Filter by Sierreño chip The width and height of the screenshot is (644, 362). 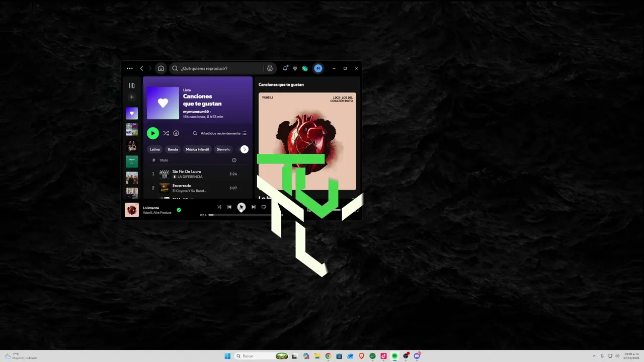click(223, 149)
